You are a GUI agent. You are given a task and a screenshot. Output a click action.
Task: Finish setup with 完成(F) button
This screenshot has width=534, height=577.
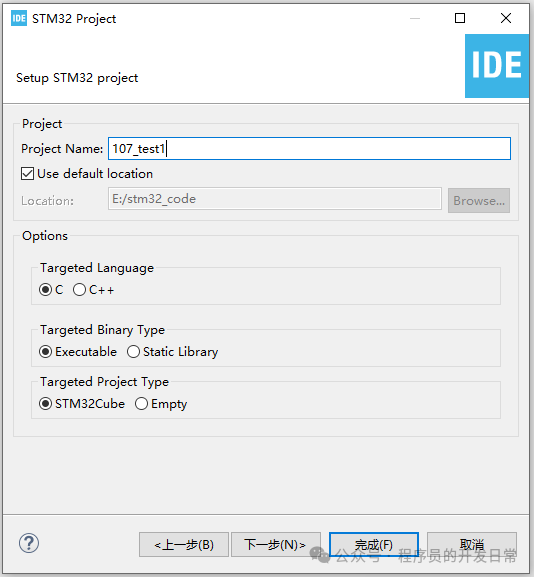coord(374,545)
